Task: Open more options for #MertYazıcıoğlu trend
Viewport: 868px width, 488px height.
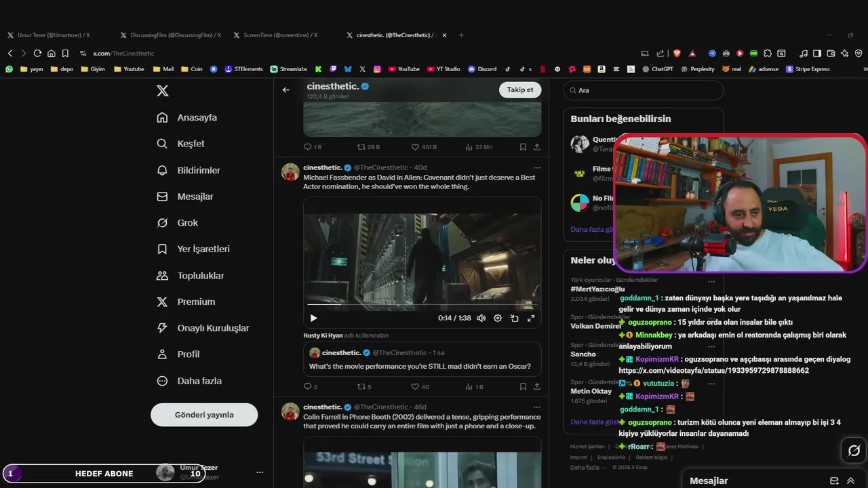Action: 711,281
